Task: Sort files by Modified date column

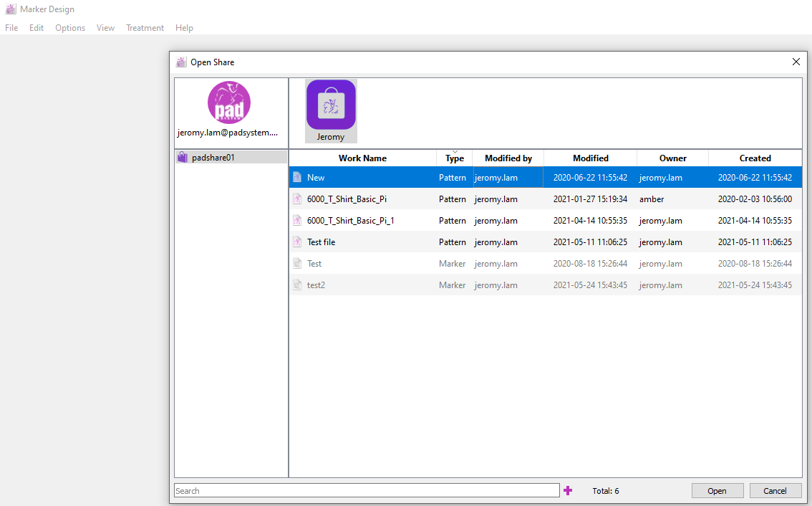Action: 590,158
